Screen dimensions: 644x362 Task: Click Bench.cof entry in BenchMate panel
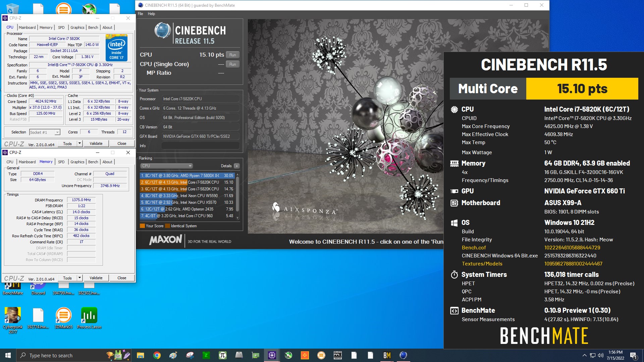[474, 248]
